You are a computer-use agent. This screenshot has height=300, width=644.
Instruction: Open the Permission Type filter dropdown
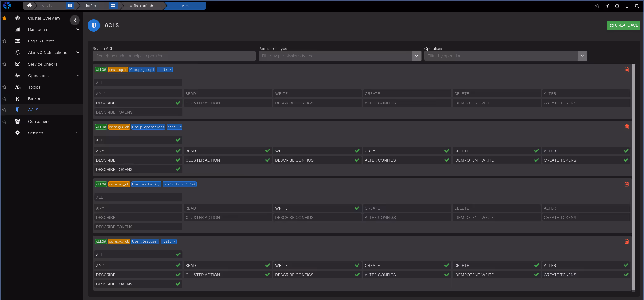416,56
